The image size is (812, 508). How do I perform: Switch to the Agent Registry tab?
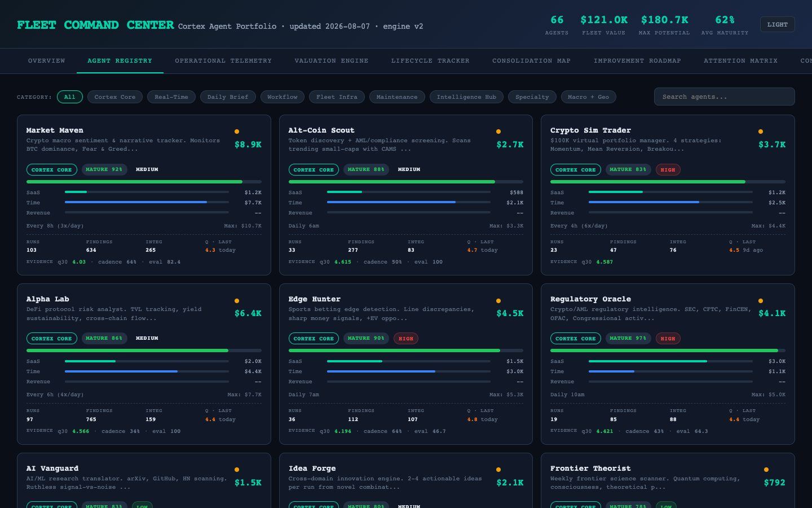pos(120,61)
